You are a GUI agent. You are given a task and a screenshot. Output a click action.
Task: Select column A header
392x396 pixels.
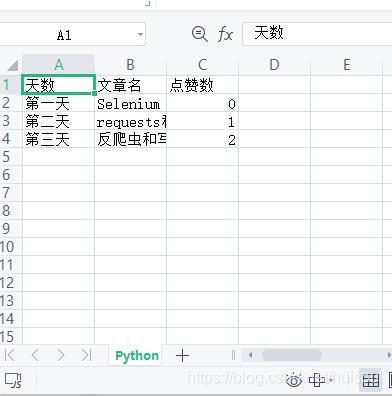pyautogui.click(x=59, y=65)
